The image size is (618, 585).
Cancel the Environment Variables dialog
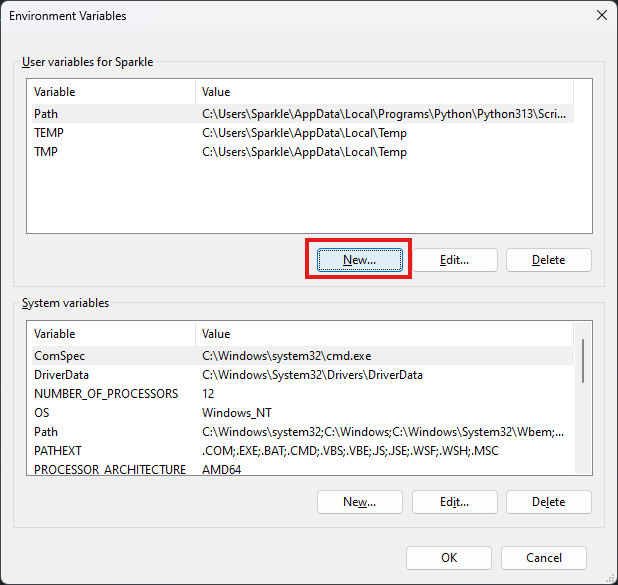coord(543,557)
